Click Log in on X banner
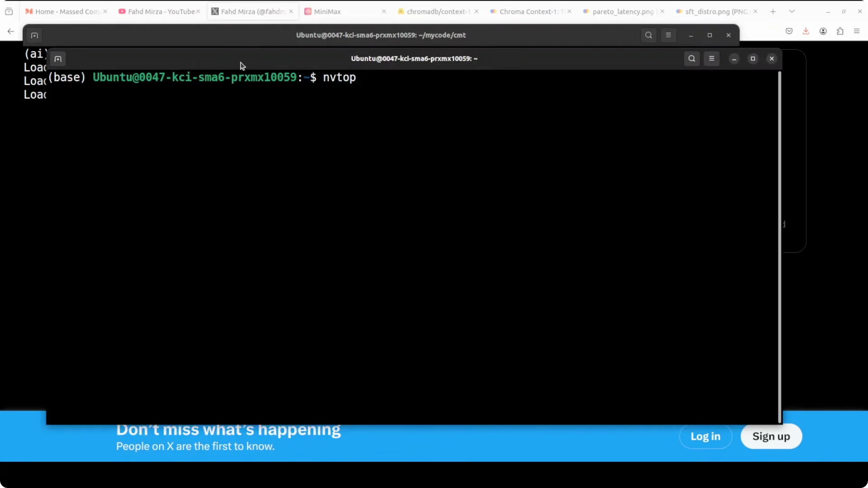 coord(705,436)
